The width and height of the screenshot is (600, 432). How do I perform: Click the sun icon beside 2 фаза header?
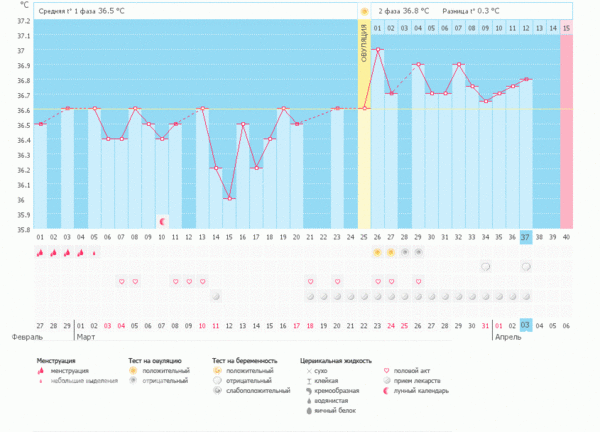[x=366, y=11]
